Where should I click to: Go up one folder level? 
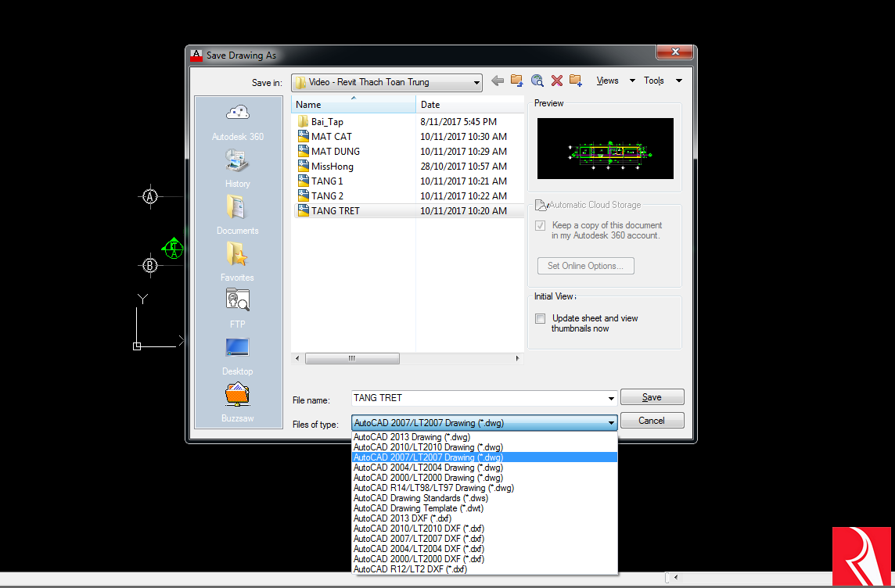click(516, 81)
